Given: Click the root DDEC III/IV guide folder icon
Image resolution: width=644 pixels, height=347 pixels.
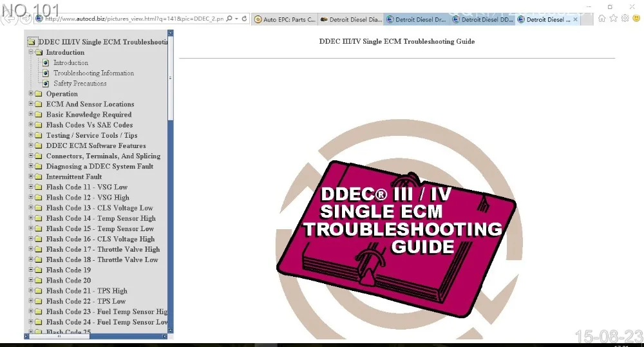Looking at the screenshot, I should (31, 41).
